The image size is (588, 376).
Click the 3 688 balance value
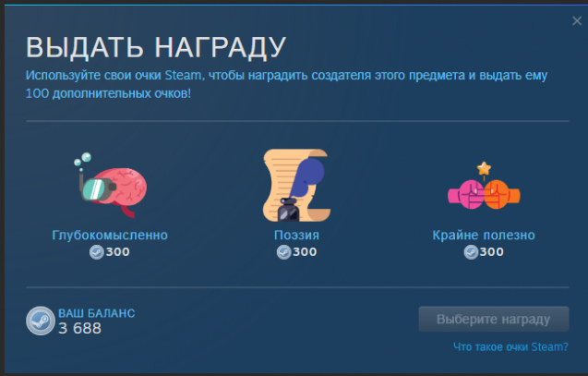coord(80,328)
